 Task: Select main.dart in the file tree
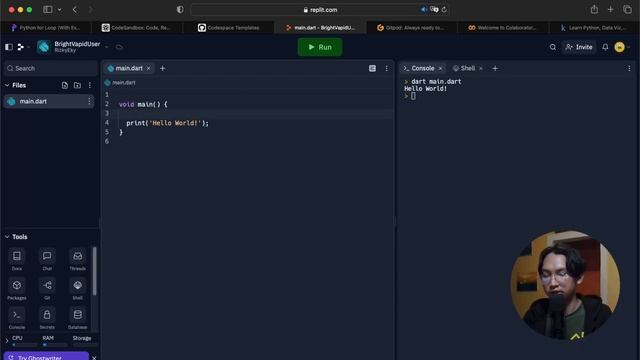point(49,101)
